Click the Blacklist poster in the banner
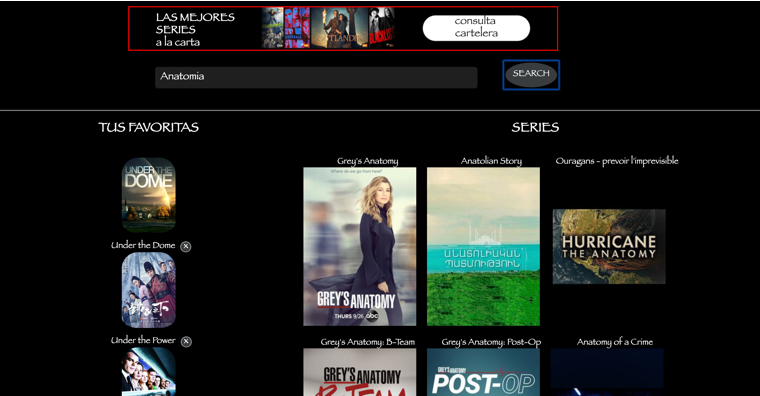Image resolution: width=760 pixels, height=396 pixels. tap(381, 28)
